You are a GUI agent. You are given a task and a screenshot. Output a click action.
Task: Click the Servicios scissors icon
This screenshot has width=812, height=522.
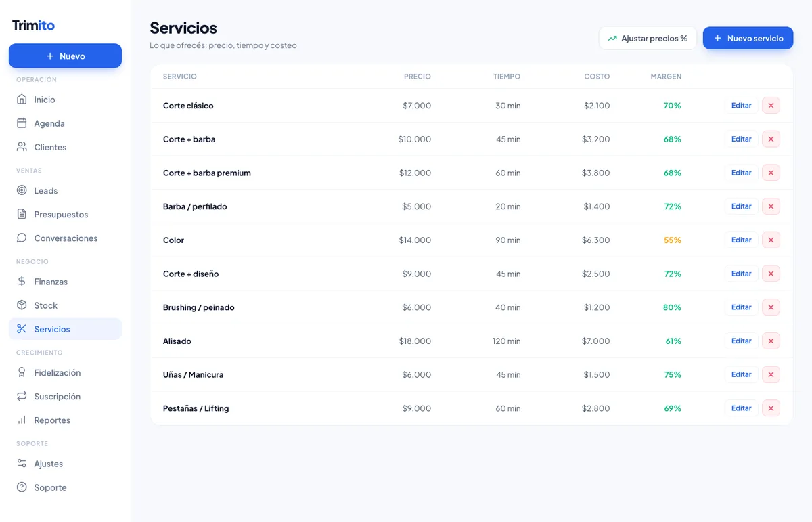pyautogui.click(x=22, y=329)
